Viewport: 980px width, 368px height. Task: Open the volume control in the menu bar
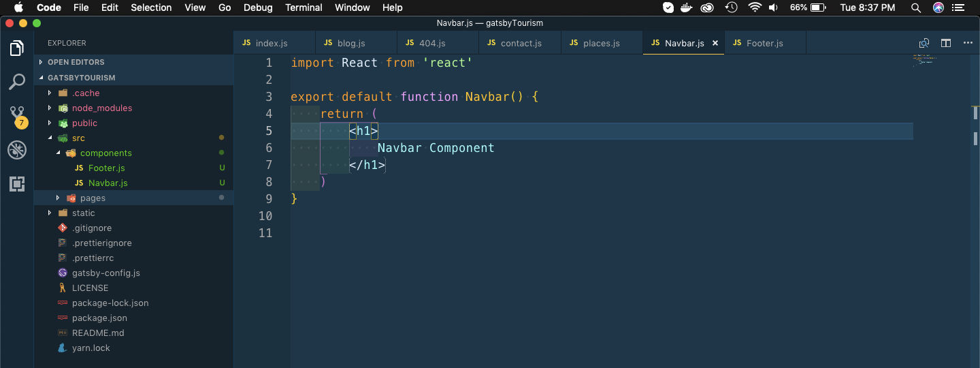pyautogui.click(x=773, y=7)
